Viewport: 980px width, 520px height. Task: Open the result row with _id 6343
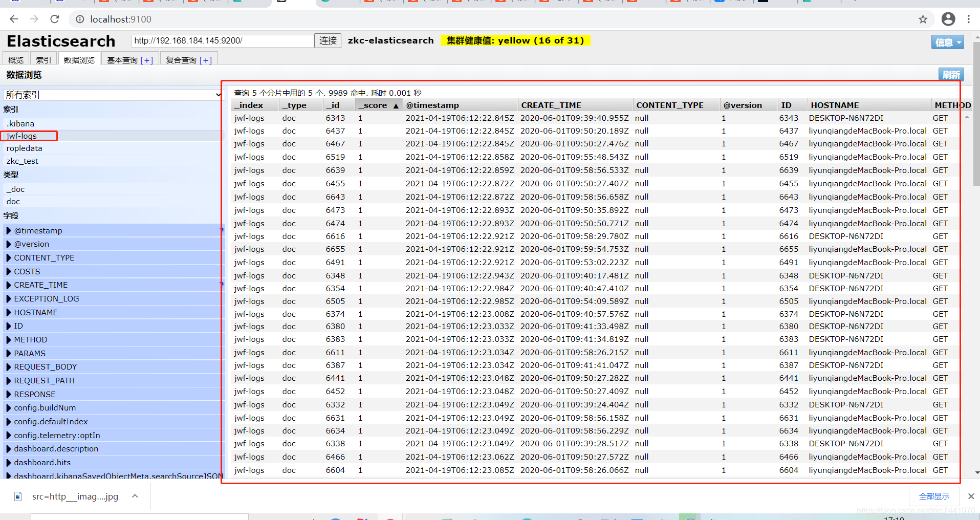point(595,118)
